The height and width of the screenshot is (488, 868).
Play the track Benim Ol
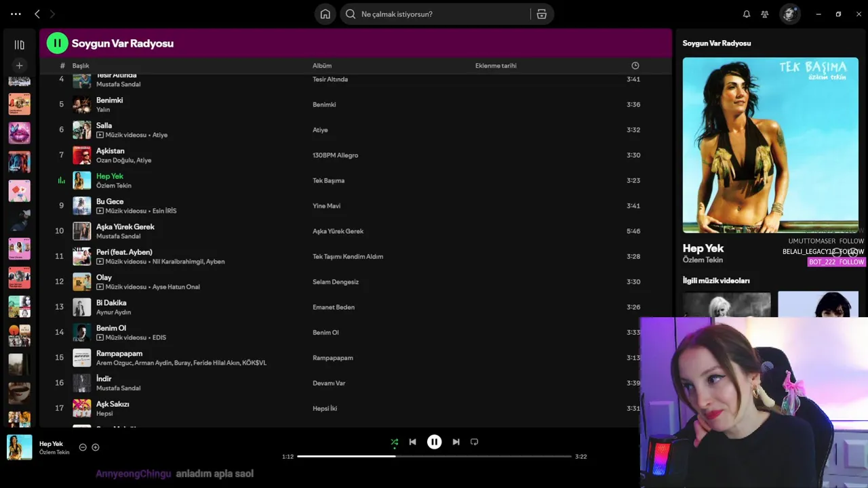[111, 328]
